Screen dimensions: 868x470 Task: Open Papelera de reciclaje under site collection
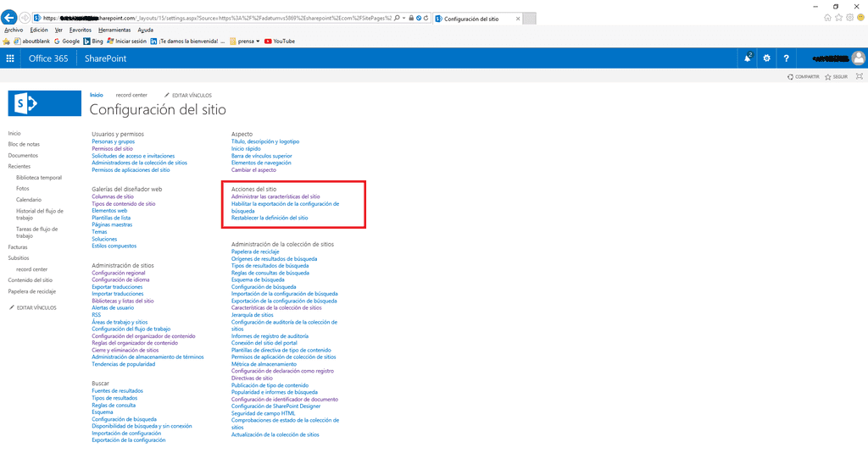(x=255, y=252)
